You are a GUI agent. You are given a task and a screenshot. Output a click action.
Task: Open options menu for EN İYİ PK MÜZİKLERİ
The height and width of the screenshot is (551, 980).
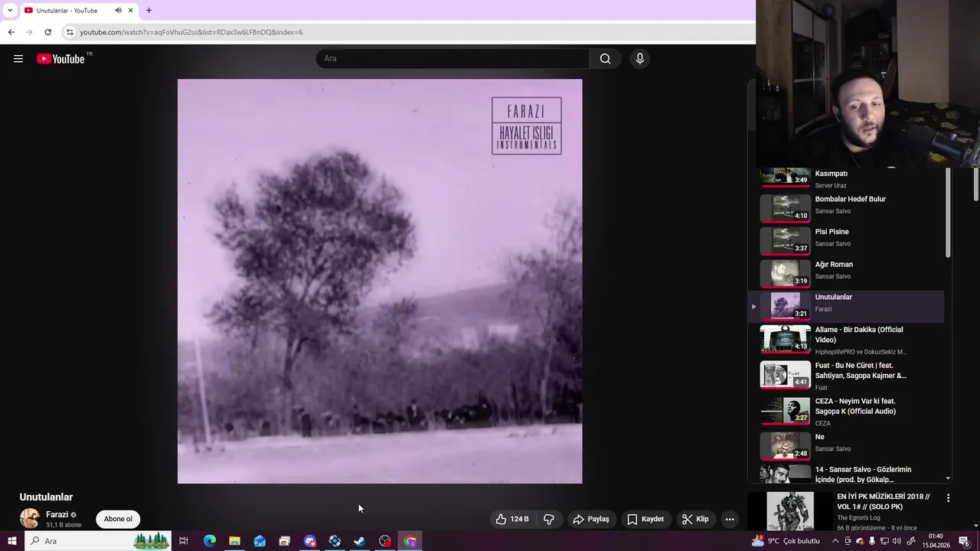[948, 498]
